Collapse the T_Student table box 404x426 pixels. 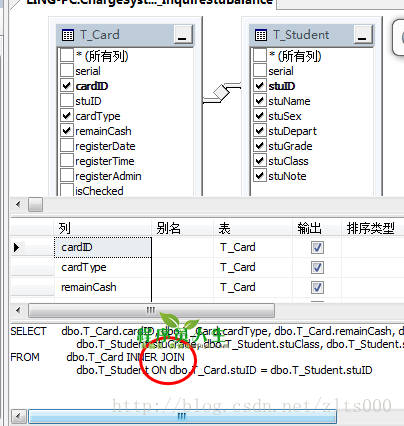click(363, 35)
